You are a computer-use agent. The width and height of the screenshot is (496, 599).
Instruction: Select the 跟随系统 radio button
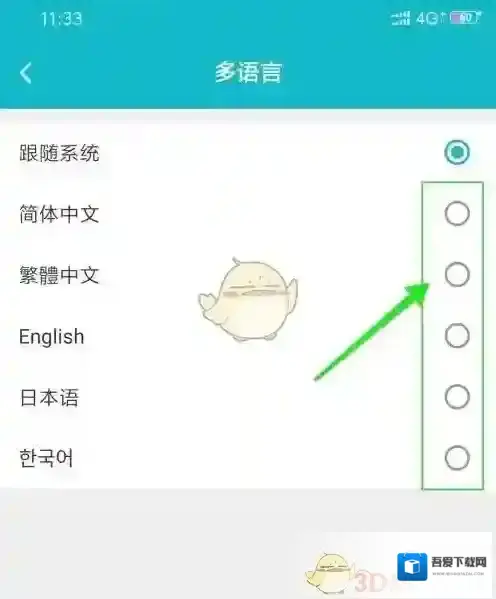(x=457, y=152)
